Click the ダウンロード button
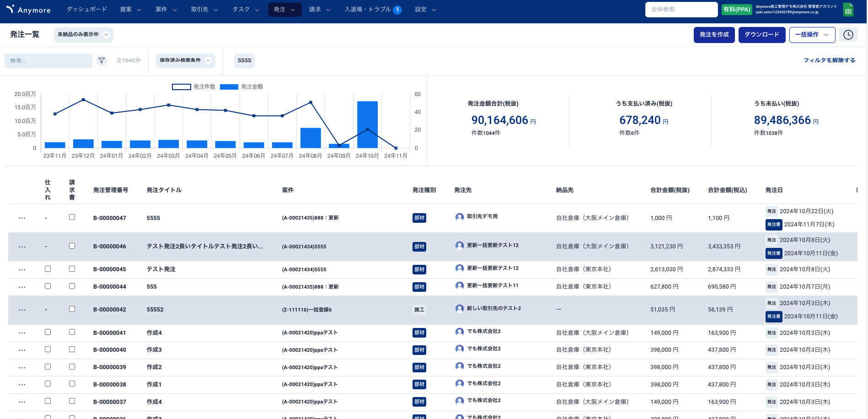The image size is (868, 419). (x=762, y=35)
